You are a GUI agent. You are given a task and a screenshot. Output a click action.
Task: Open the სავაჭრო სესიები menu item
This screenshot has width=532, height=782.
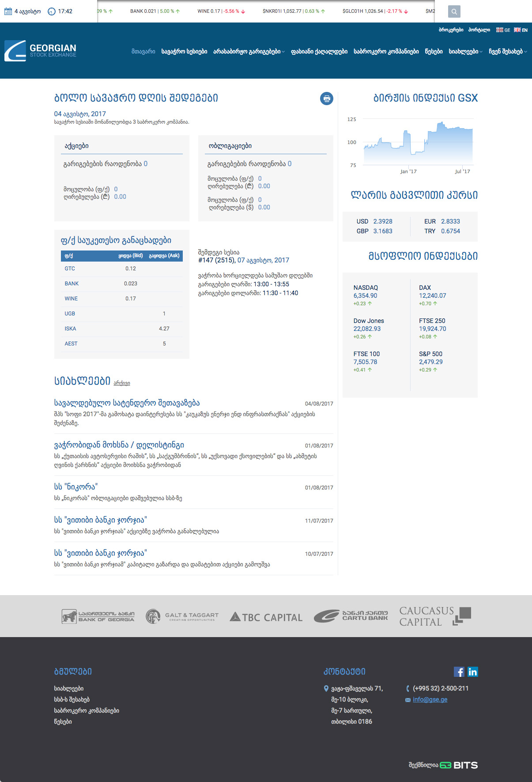coord(184,52)
